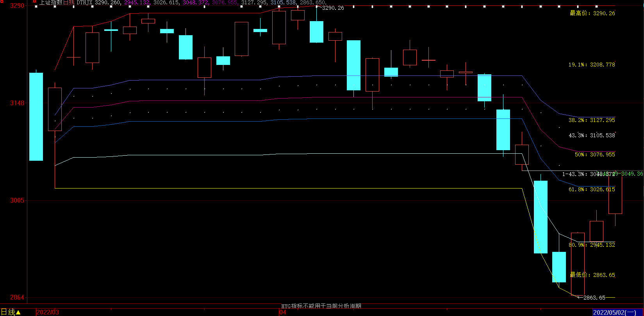Select the red 日线 text in the header
Viewport: 644px width, 316px height.
(x=69, y=2)
